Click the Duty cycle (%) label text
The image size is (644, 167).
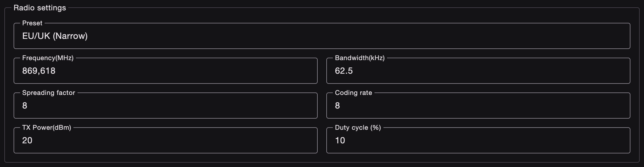[x=358, y=128]
